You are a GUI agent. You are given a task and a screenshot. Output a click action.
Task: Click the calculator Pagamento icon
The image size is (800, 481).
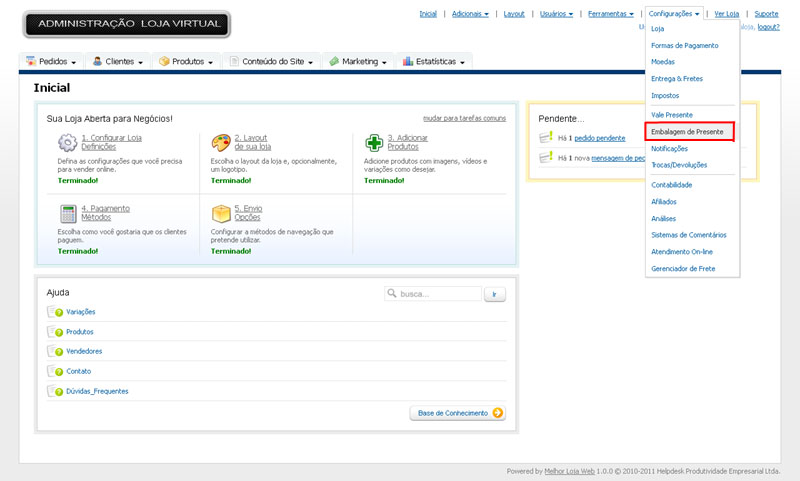(x=68, y=213)
